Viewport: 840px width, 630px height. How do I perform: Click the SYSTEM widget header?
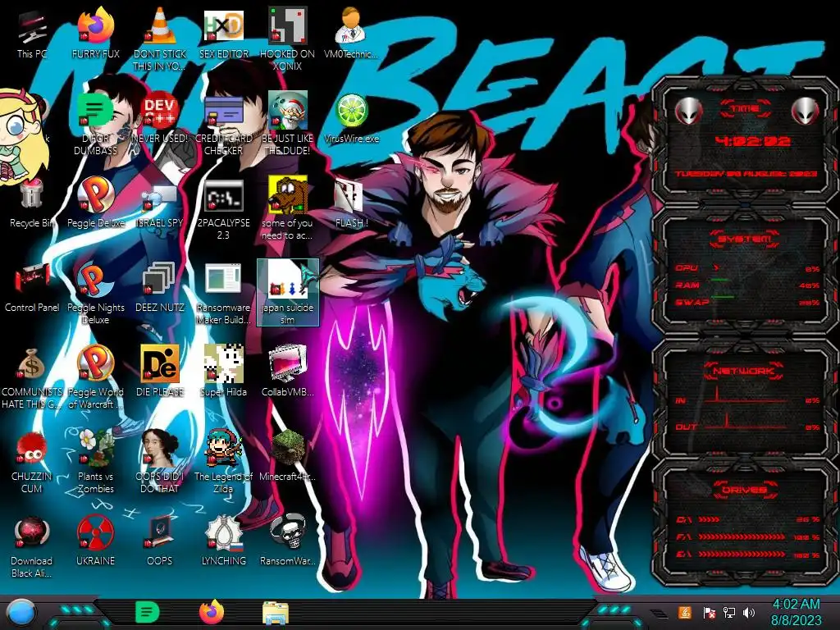[x=745, y=239]
